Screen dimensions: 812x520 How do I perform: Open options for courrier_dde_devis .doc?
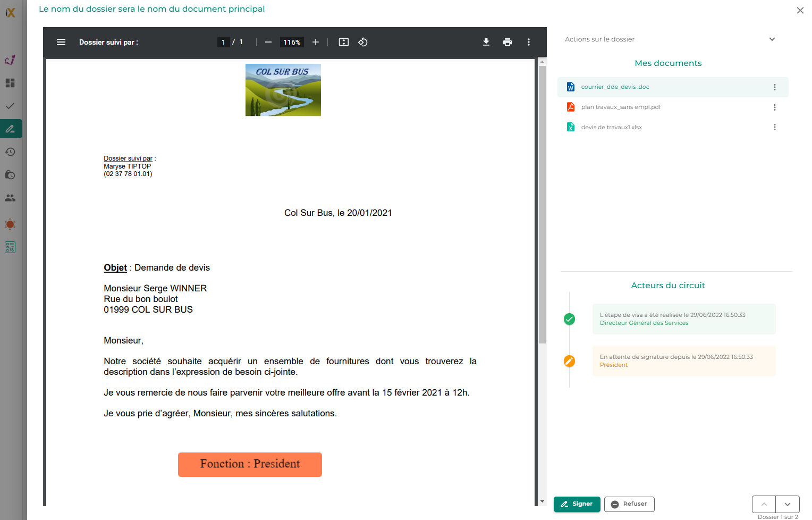tap(775, 87)
